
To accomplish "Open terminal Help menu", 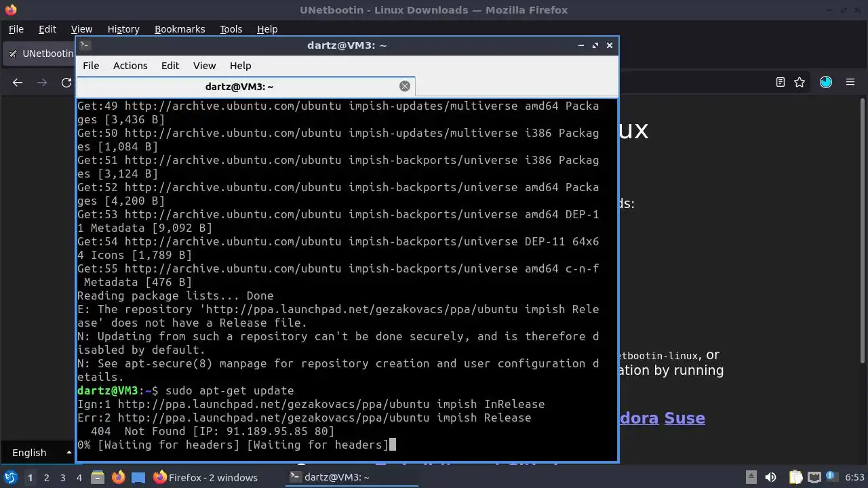I will coord(241,66).
